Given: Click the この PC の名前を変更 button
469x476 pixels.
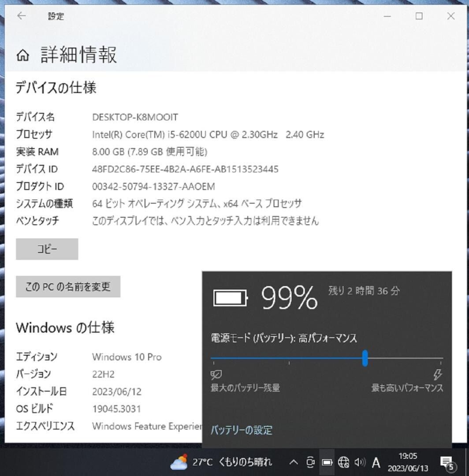Looking at the screenshot, I should (68, 286).
